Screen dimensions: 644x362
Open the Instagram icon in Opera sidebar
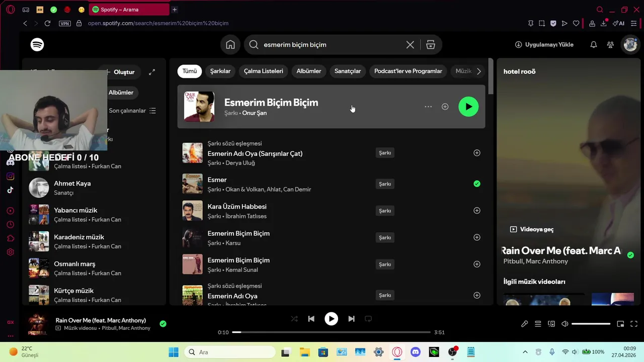click(x=10, y=176)
